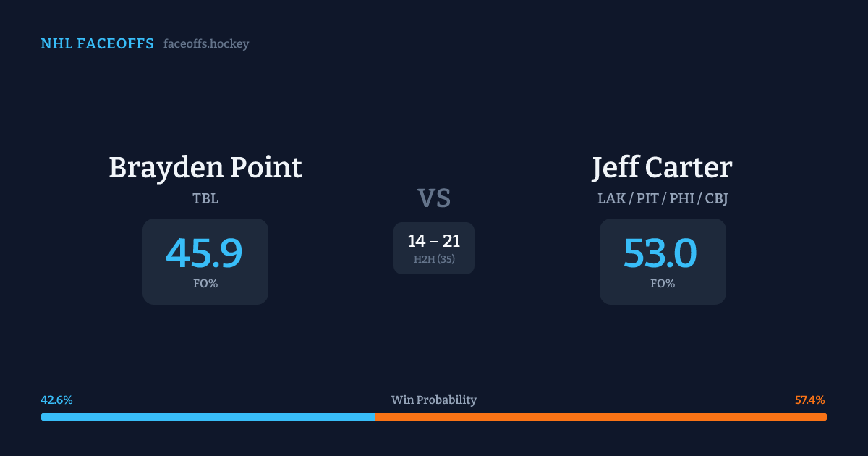The image size is (868, 456).
Task: Click the VS text between players
Action: click(434, 198)
